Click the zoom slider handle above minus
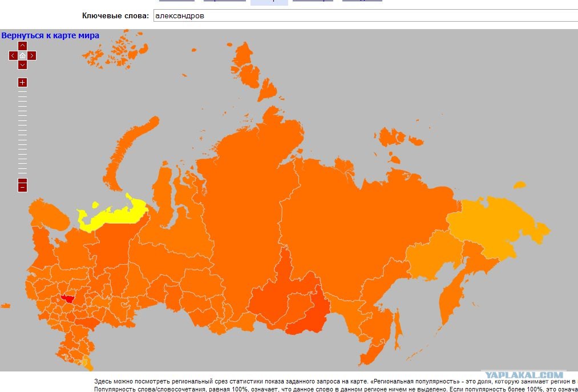This screenshot has width=578, height=392. pyautogui.click(x=22, y=180)
